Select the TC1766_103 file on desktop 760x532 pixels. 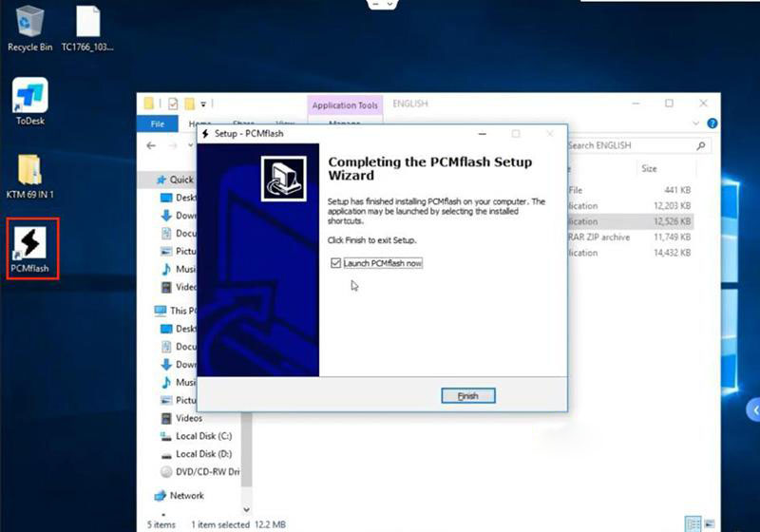pos(87,28)
